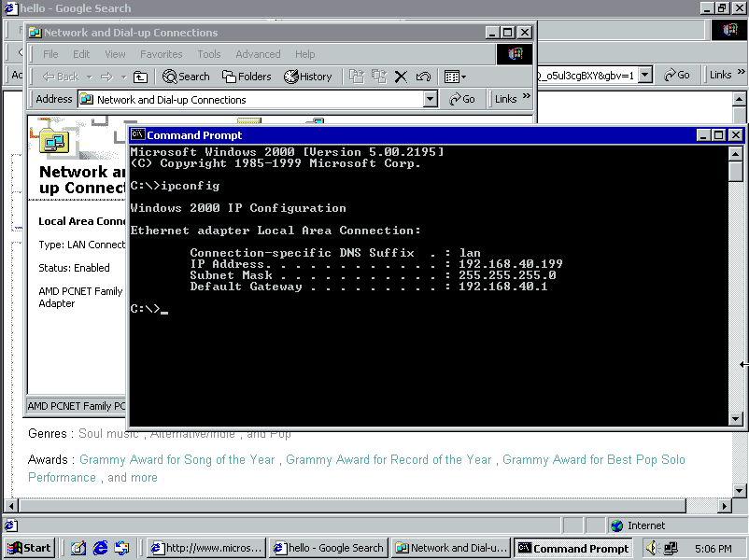
Task: Click the 'Status: Enabled' text in left pane
Action: 74,268
